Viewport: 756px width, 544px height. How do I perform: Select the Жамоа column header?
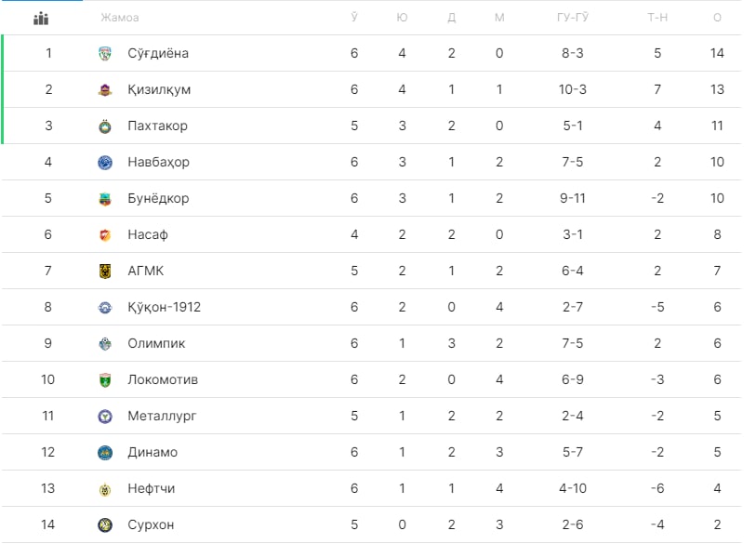pos(120,18)
